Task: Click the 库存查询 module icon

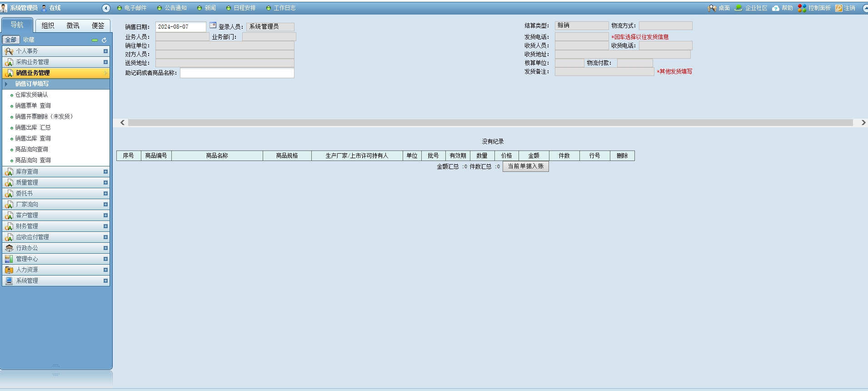Action: (x=9, y=172)
